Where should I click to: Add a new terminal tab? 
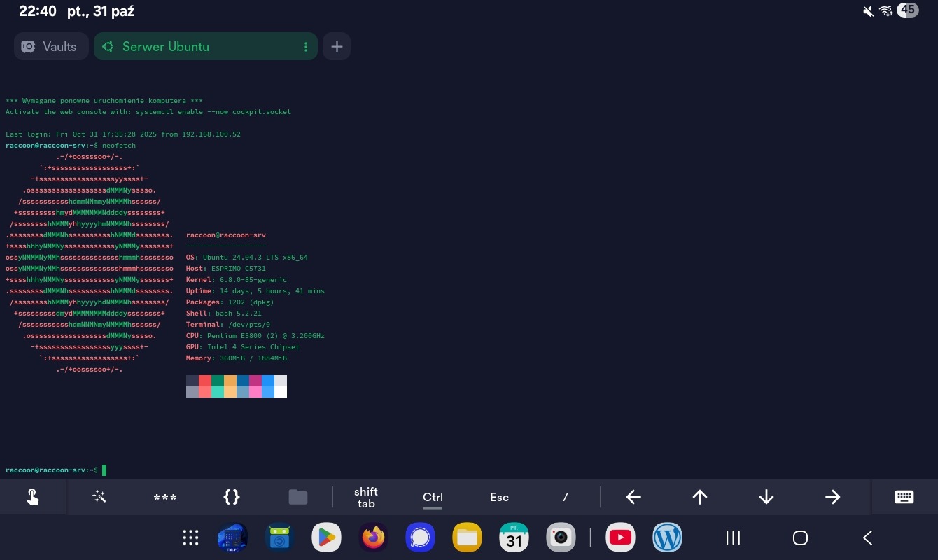pyautogui.click(x=337, y=47)
